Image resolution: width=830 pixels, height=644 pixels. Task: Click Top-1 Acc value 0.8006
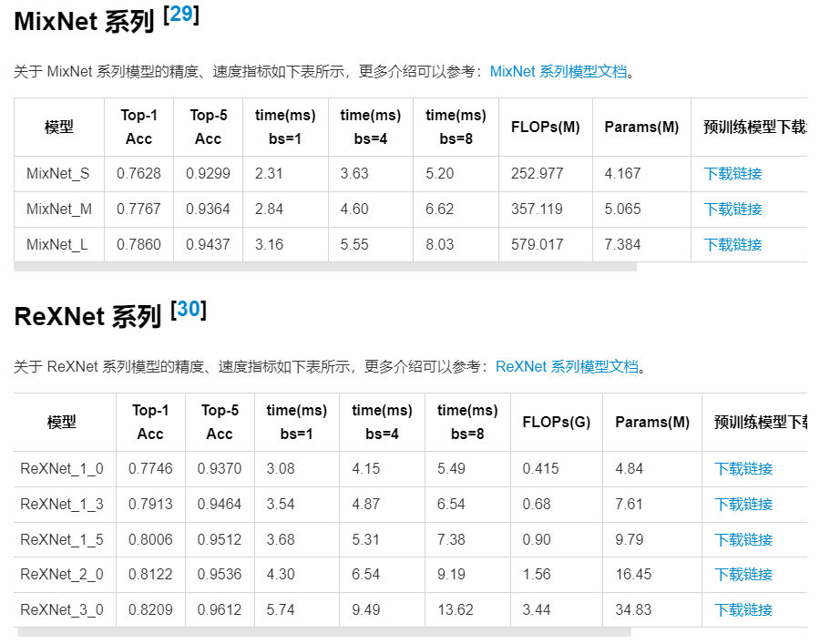pos(150,540)
